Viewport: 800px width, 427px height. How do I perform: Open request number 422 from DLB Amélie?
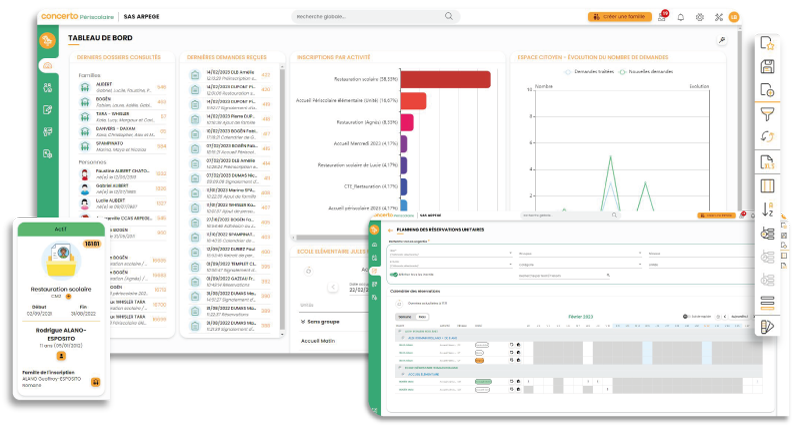[x=230, y=75]
